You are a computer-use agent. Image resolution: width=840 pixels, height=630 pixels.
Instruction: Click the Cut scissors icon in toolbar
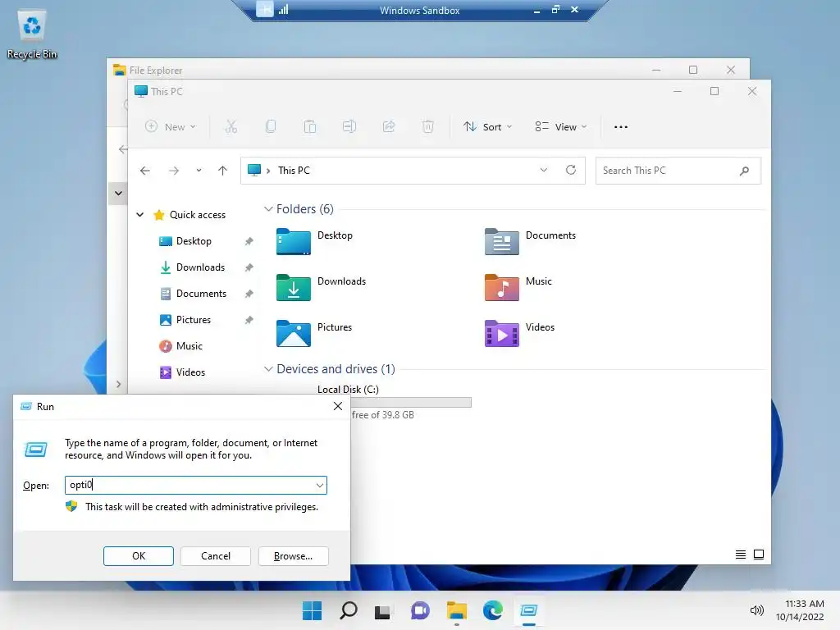[231, 127]
